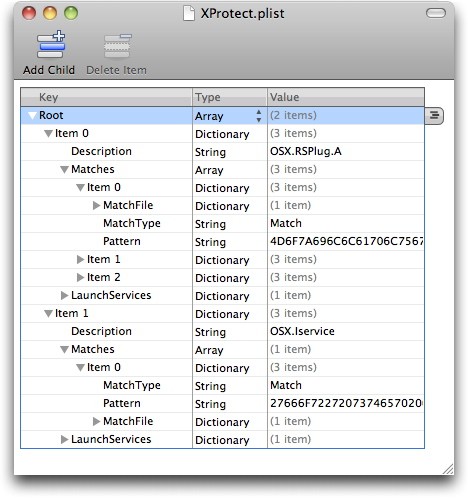Collapse the first top-level Item 0 dictionary
This screenshot has width=468, height=498.
[x=48, y=134]
